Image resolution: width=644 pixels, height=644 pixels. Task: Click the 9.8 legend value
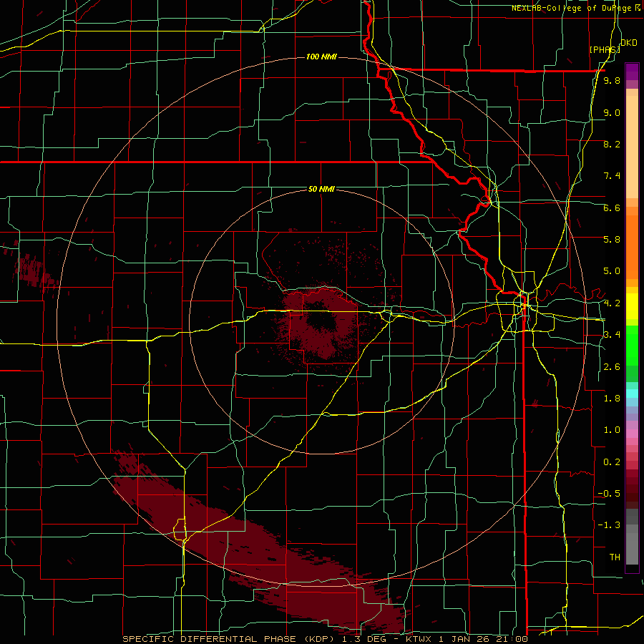click(x=612, y=80)
